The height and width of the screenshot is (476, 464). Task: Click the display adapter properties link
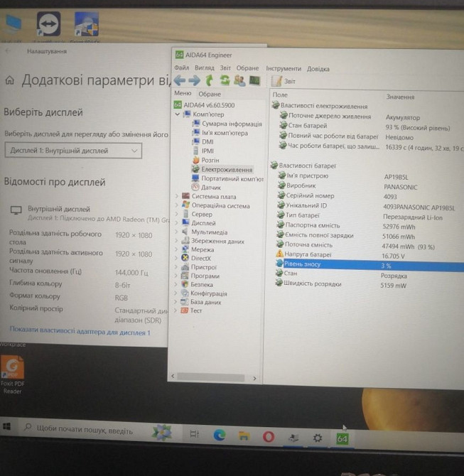80,332
